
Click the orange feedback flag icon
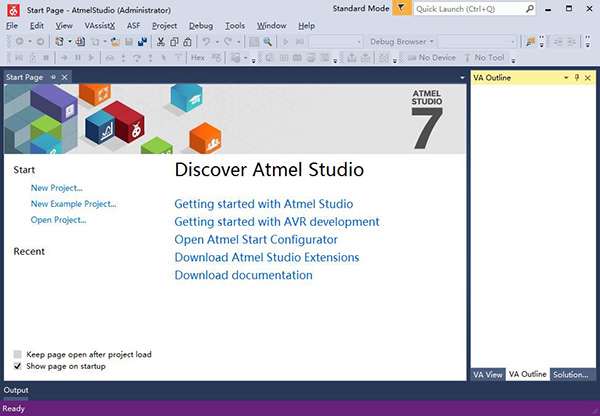(400, 8)
